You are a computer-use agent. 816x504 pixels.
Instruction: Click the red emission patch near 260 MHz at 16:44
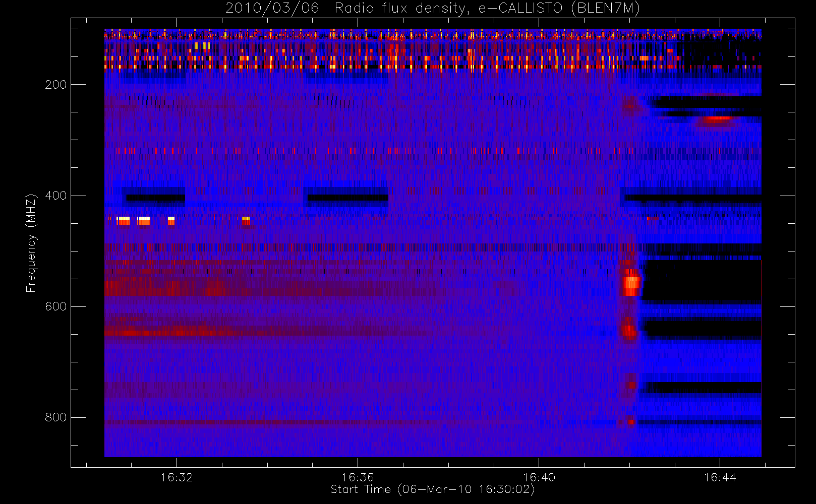tap(718, 119)
